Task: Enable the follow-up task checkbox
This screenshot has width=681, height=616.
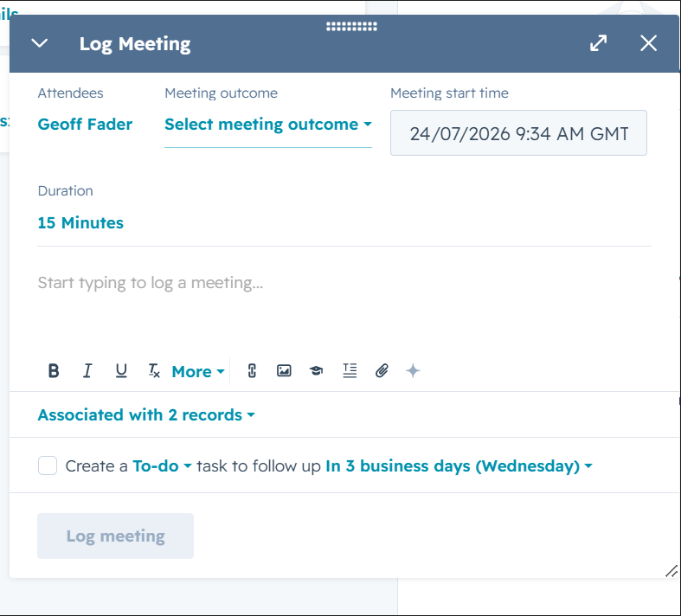Action: [48, 465]
